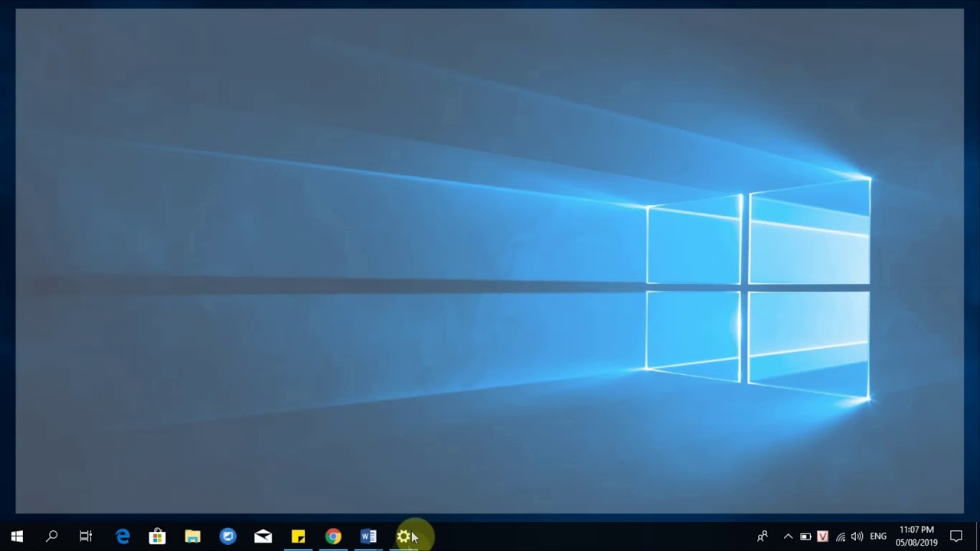Launch Microsoft Edge from taskbar
The image size is (980, 551).
point(122,536)
